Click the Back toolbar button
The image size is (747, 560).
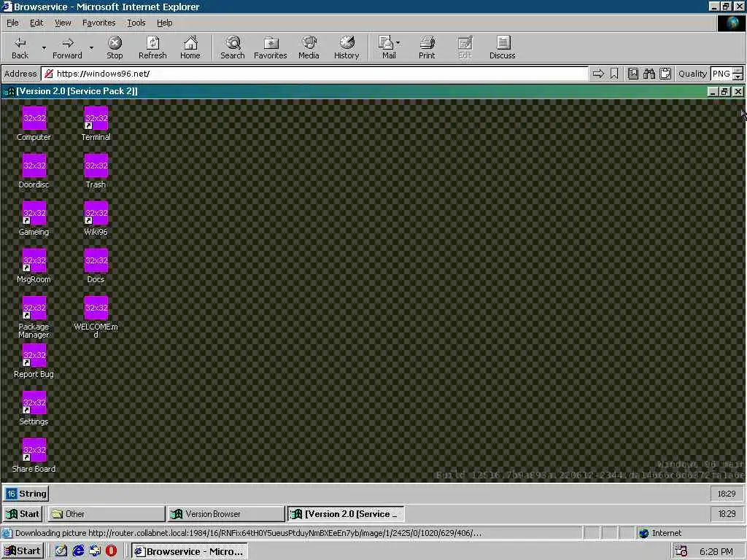coord(20,47)
